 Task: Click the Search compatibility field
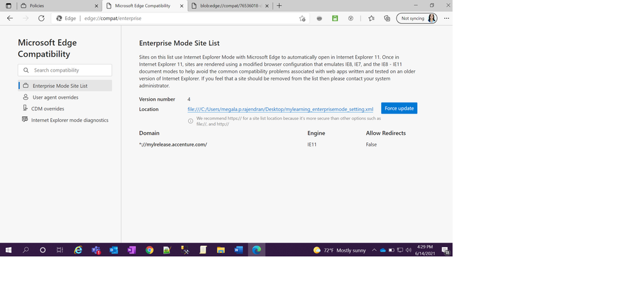65,70
